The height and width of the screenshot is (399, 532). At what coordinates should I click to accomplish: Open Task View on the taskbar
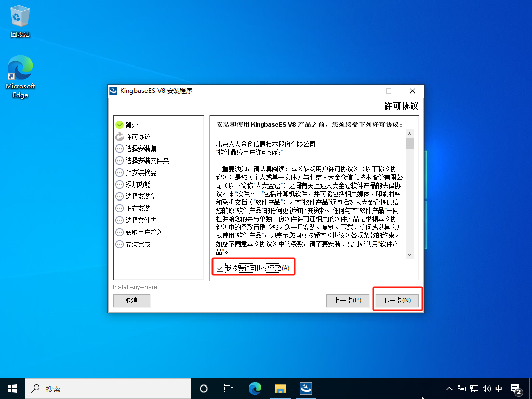click(228, 388)
